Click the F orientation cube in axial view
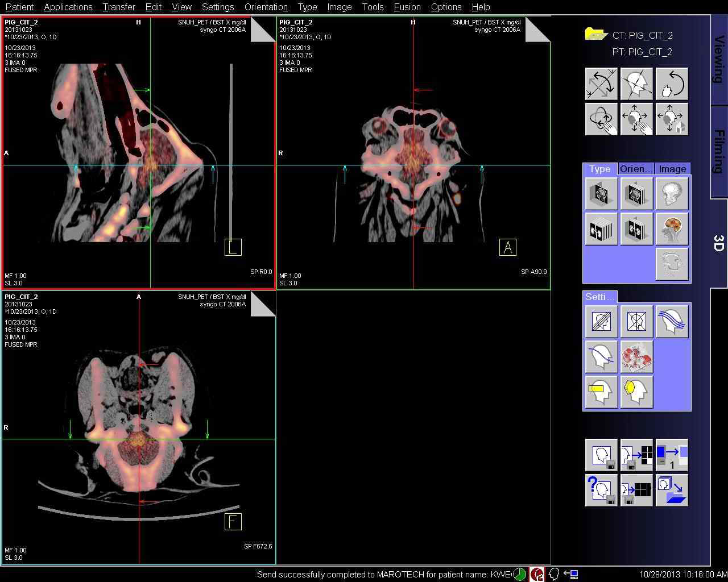The width and height of the screenshot is (728, 582). (x=233, y=522)
